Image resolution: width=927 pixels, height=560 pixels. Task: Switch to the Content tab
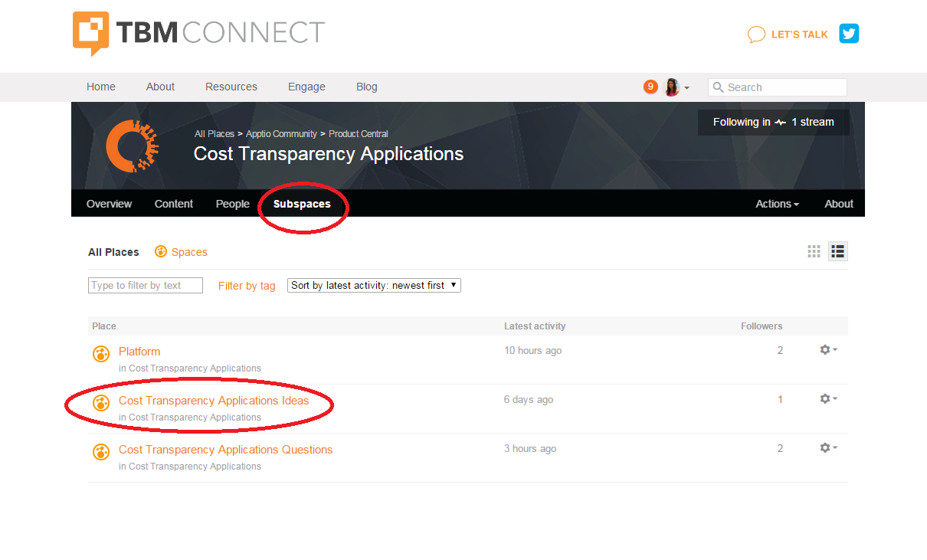(174, 204)
